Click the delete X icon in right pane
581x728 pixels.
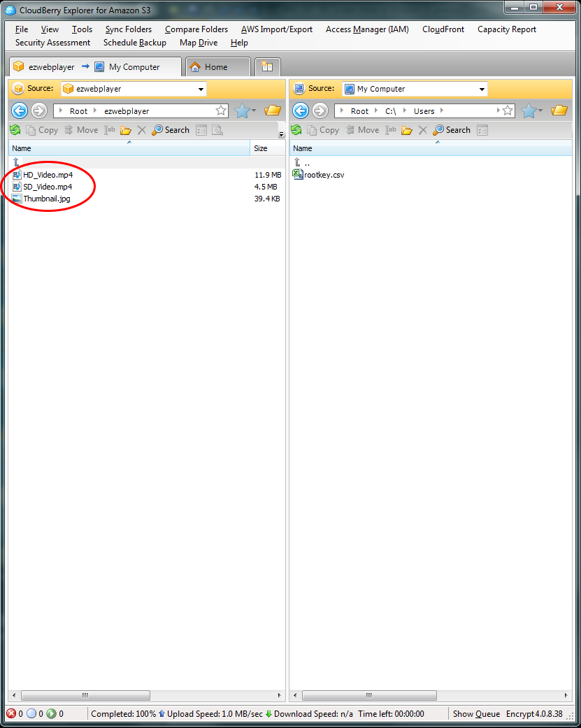click(422, 130)
